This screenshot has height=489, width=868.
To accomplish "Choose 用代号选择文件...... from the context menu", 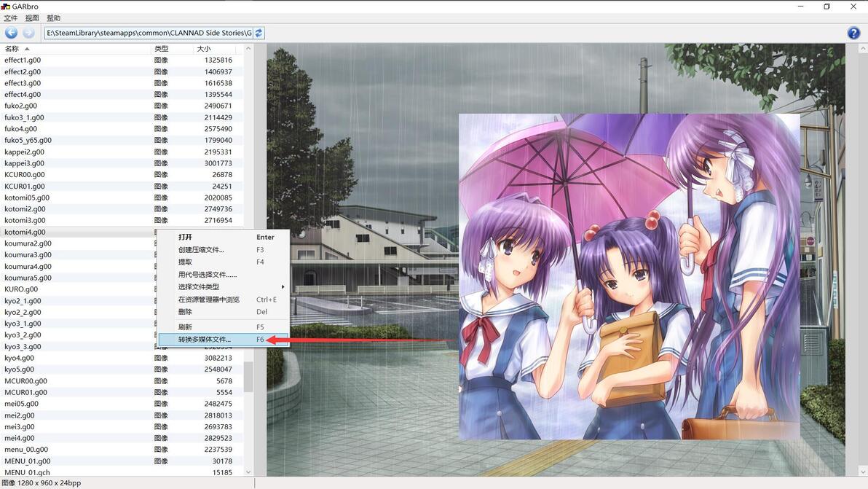I will tap(224, 275).
